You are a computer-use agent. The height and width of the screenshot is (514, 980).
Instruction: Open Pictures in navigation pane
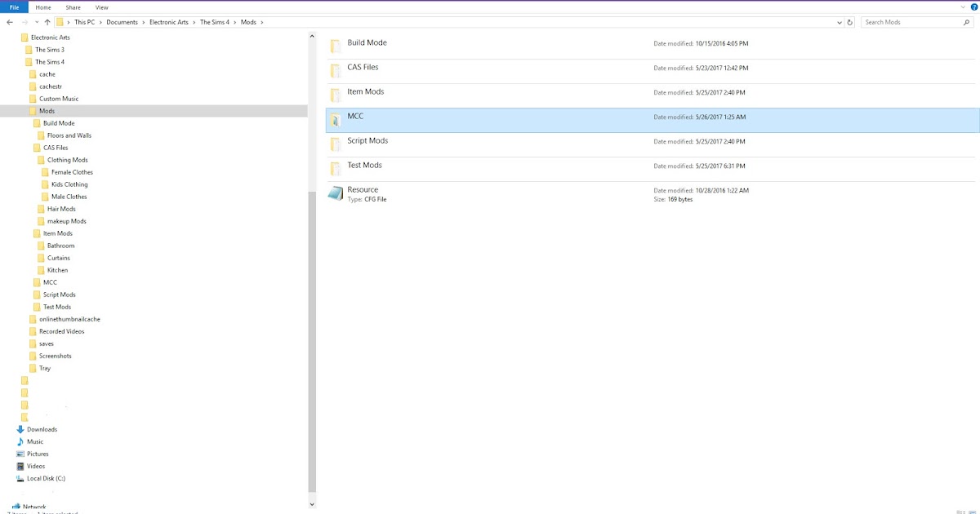click(38, 454)
